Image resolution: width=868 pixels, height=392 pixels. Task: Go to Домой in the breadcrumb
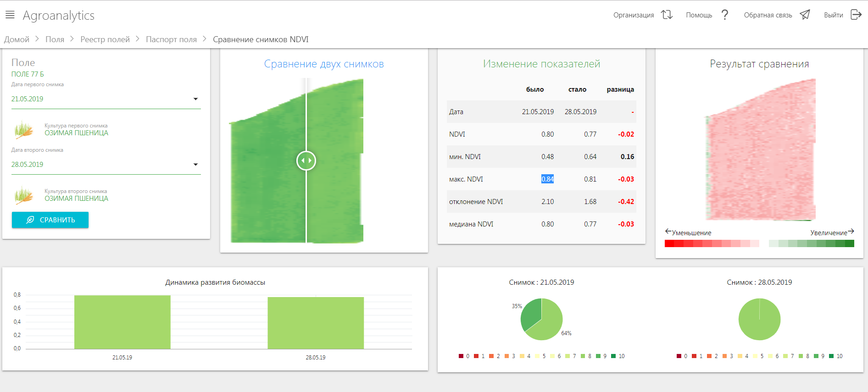(17, 39)
